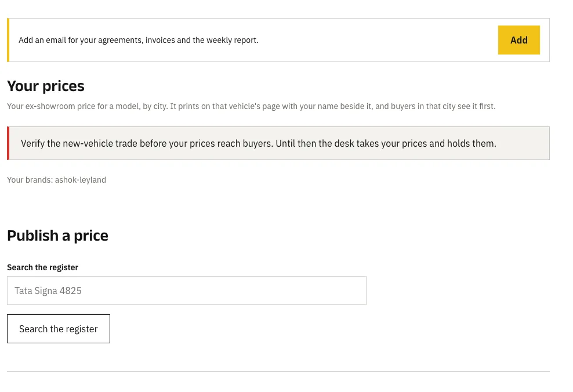This screenshot has height=392, width=573.
Task: Select the 'Your prices' heading
Action: click(x=46, y=86)
